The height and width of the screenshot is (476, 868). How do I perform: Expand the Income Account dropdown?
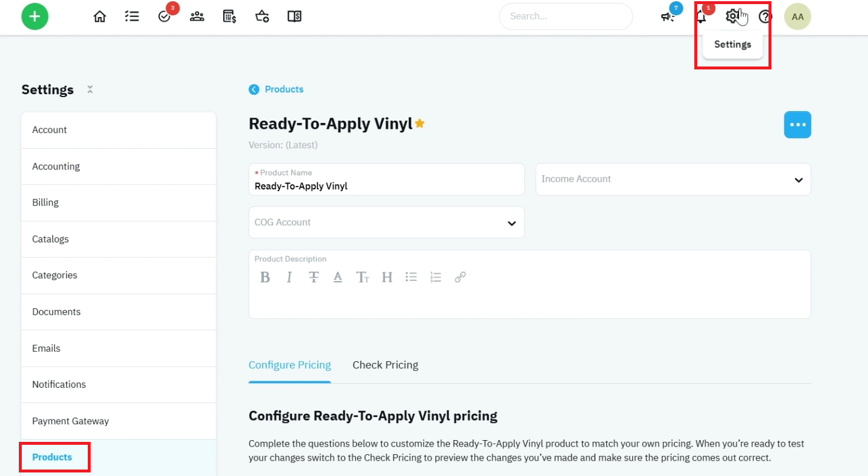[673, 179]
